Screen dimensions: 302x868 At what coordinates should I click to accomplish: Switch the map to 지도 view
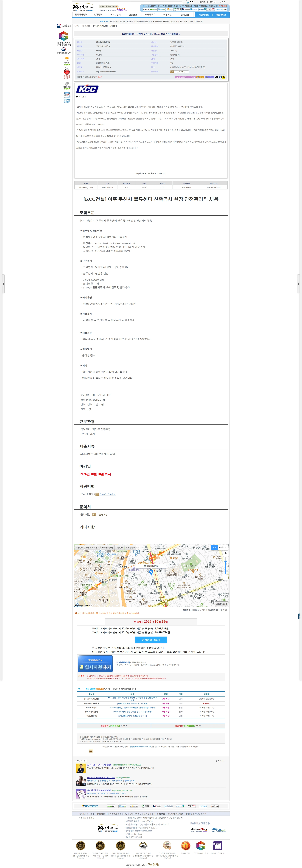click(214, 548)
